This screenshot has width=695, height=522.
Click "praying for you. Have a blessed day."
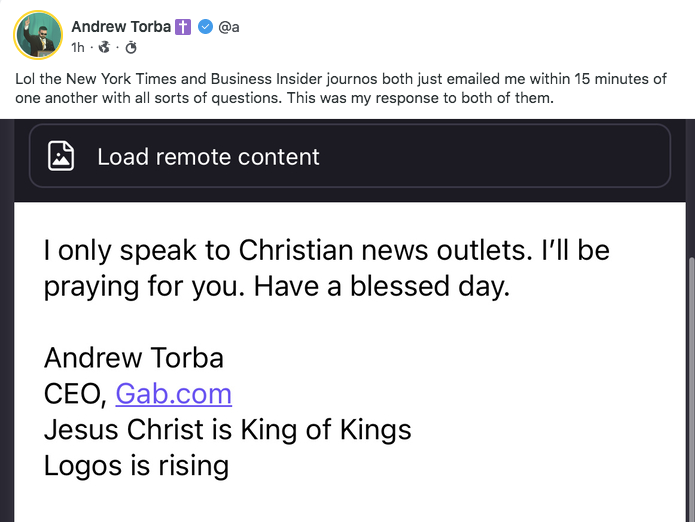pos(277,286)
